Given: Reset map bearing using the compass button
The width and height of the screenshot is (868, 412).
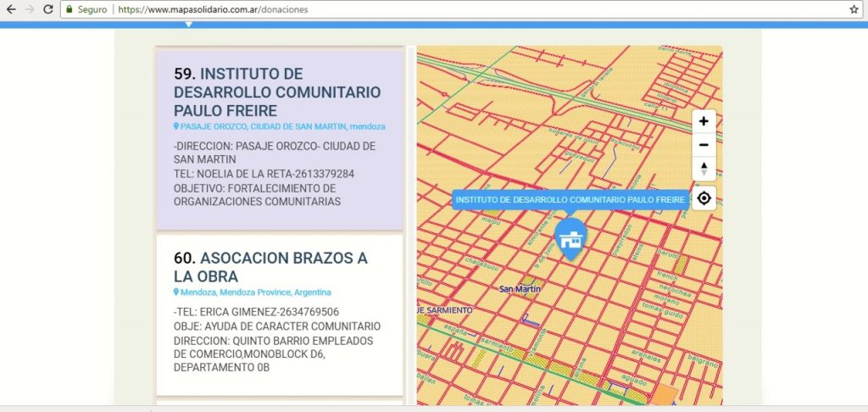Looking at the screenshot, I should [x=704, y=169].
